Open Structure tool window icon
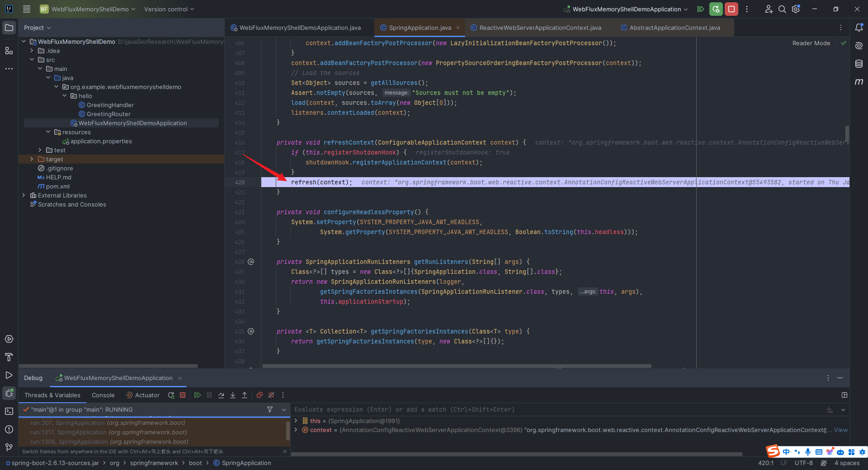Image resolution: width=868 pixels, height=470 pixels. 9,51
